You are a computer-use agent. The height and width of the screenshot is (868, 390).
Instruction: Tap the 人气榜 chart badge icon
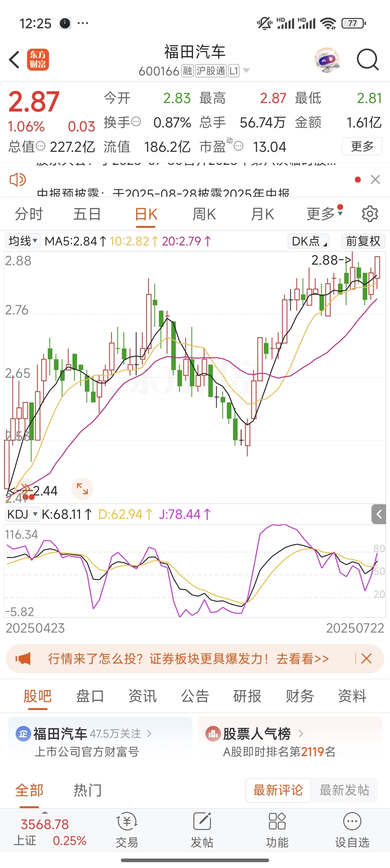(213, 733)
